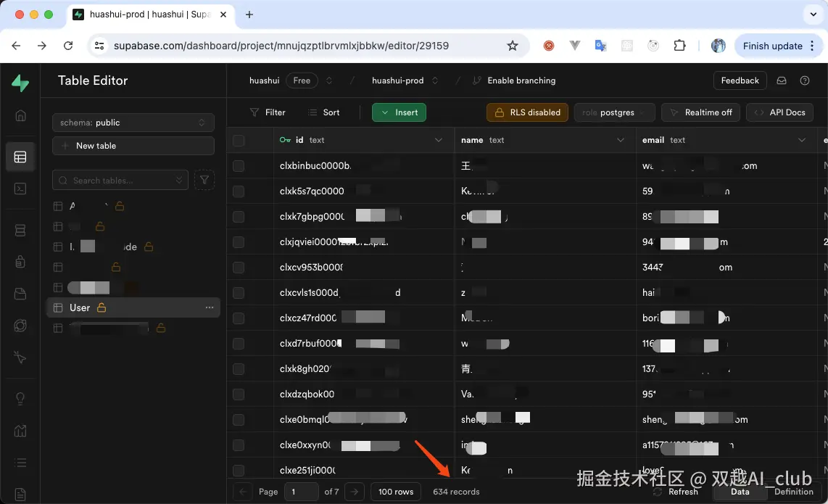This screenshot has height=504, width=828.
Task: Open the Storage sidebar icon
Action: tap(20, 294)
